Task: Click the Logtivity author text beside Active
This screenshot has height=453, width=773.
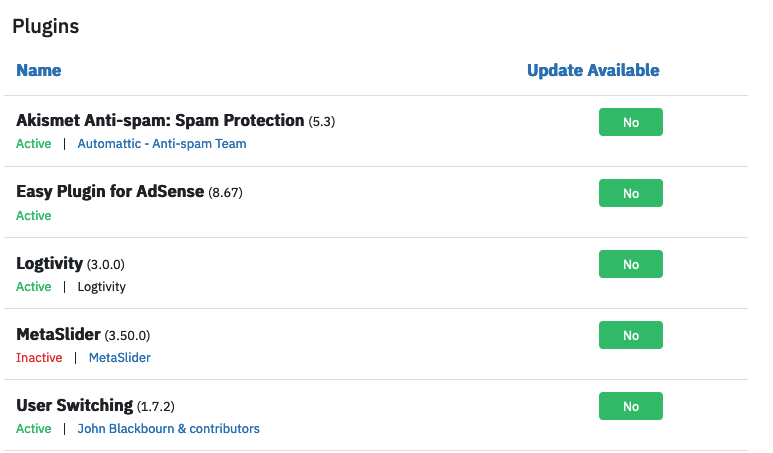Action: point(102,287)
